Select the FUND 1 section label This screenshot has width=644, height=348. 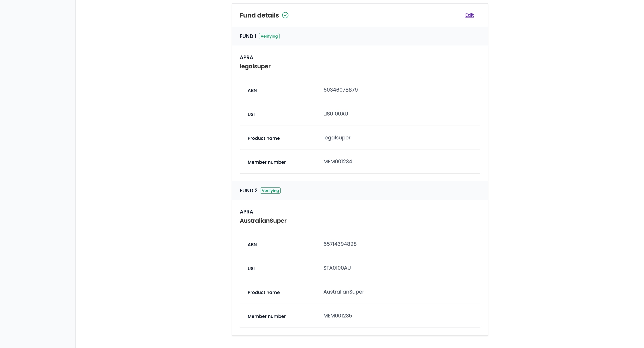click(248, 36)
